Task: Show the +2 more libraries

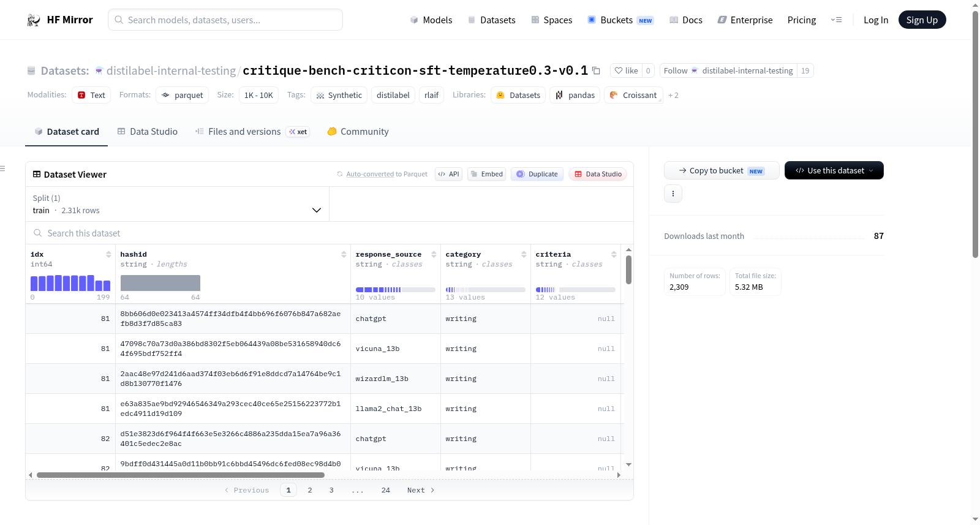Action: [x=673, y=95]
